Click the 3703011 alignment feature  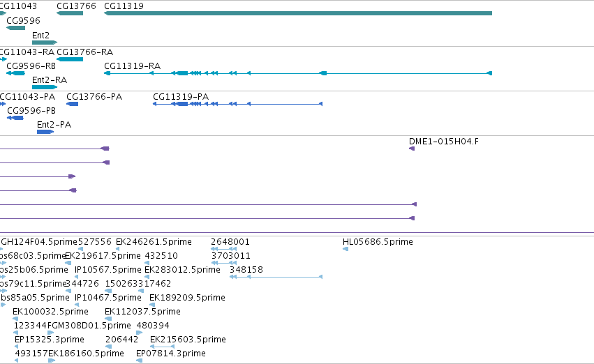click(x=223, y=263)
